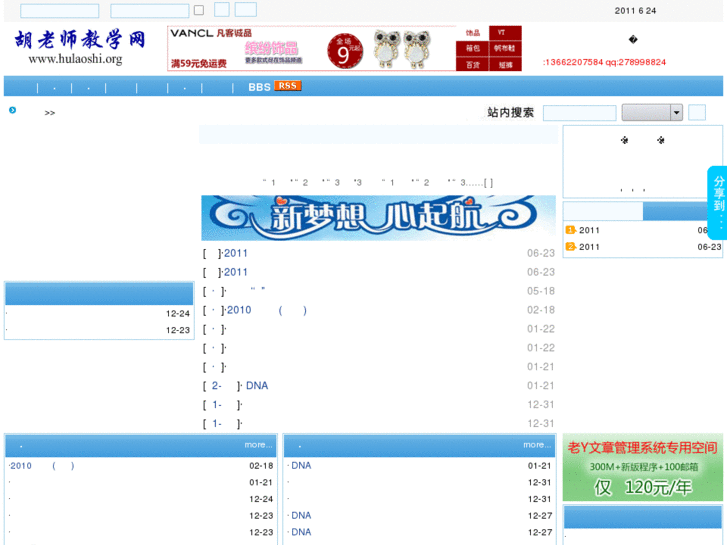Click the 满59元免运费 text in ad

[x=198, y=64]
